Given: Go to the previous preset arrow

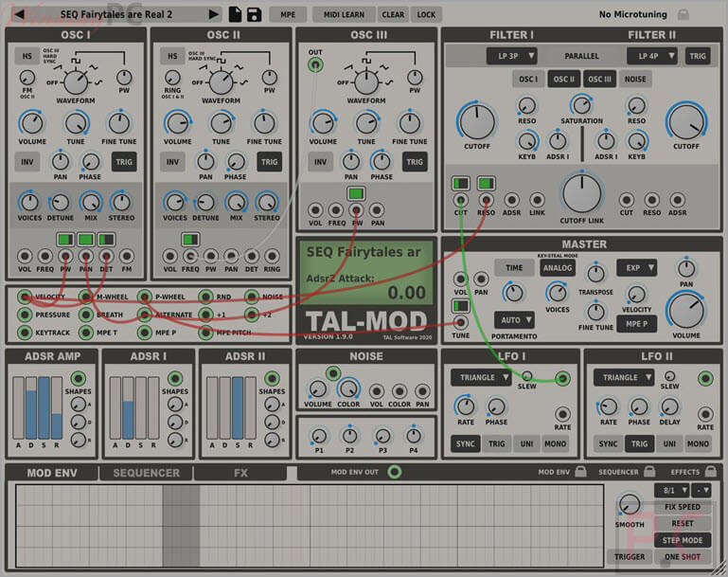Looking at the screenshot, I should tap(19, 14).
